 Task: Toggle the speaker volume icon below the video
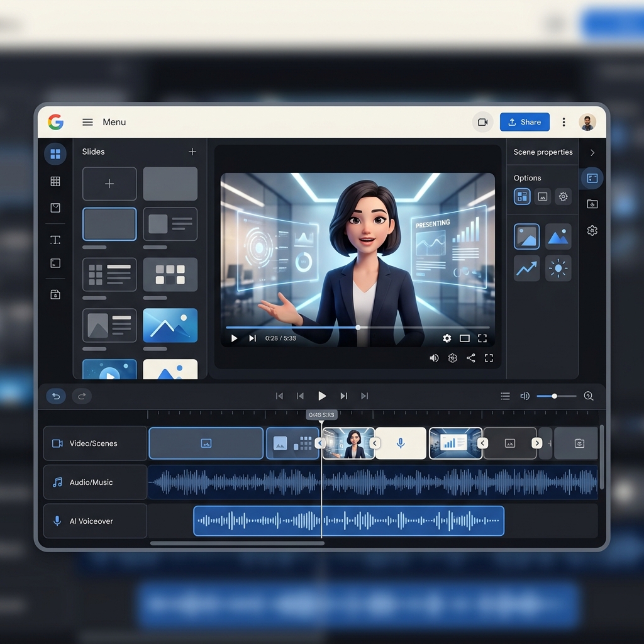[434, 358]
